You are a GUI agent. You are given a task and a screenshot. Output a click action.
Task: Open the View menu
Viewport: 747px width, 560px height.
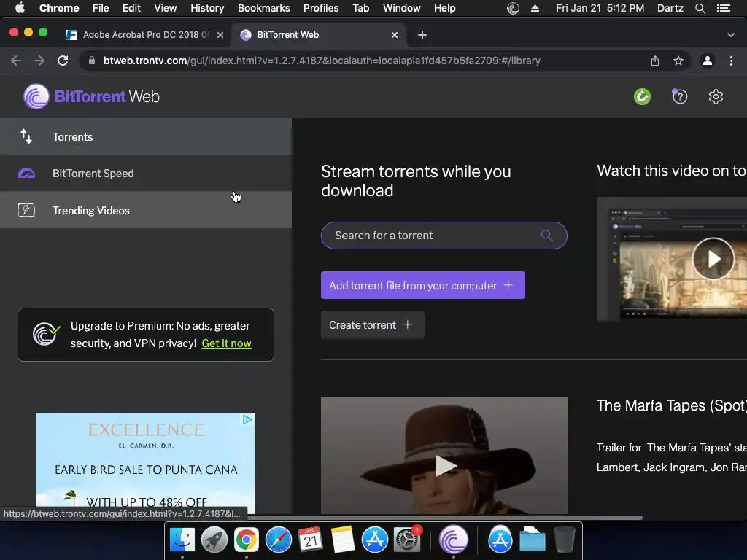(166, 8)
